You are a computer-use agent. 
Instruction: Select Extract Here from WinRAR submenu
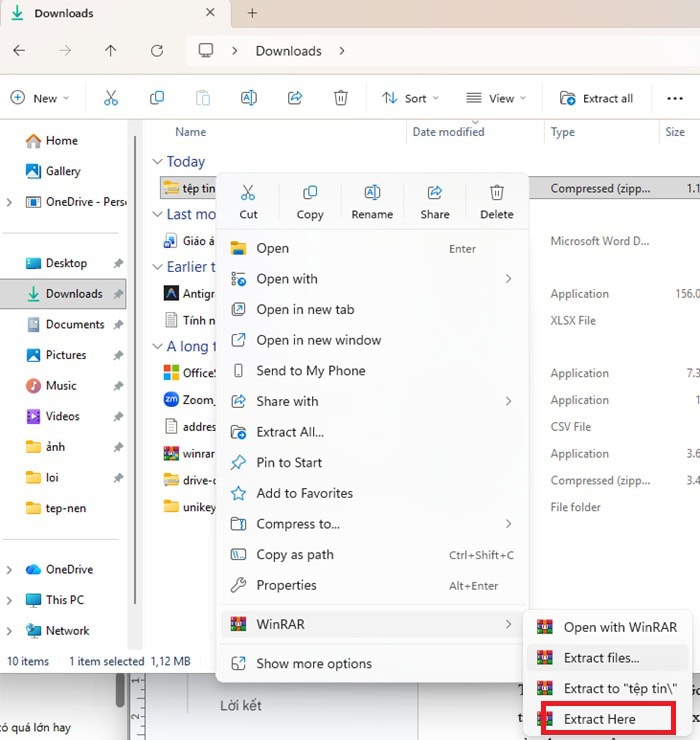click(599, 719)
